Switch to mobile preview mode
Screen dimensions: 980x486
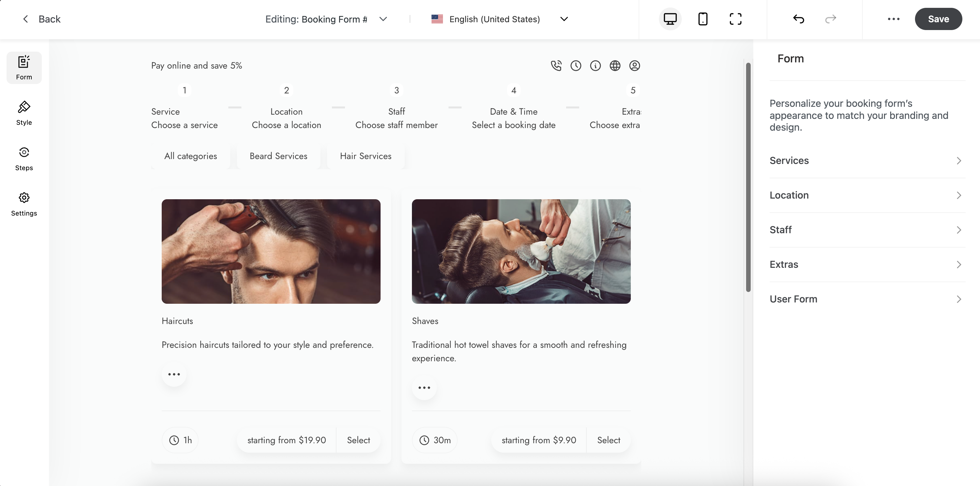point(703,19)
